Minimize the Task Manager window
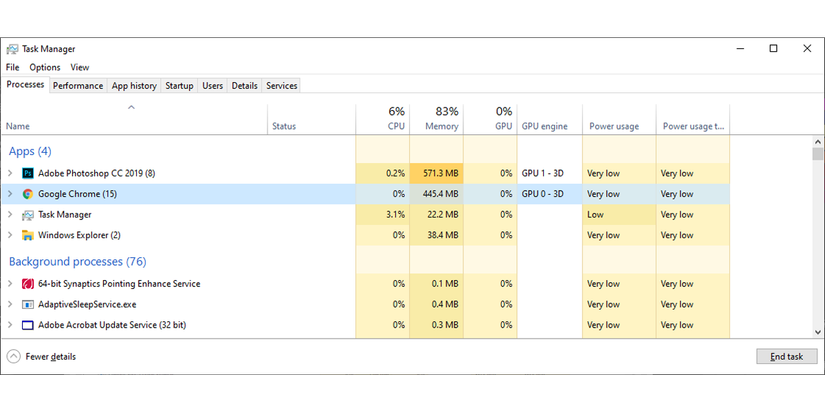 coord(740,48)
